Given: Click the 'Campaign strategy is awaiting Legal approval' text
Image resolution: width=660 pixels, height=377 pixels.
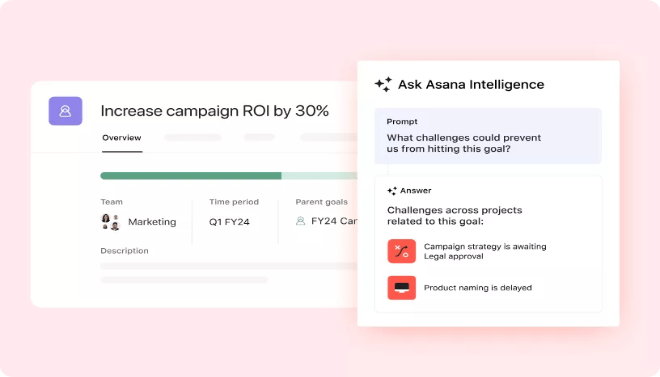Looking at the screenshot, I should (x=485, y=251).
